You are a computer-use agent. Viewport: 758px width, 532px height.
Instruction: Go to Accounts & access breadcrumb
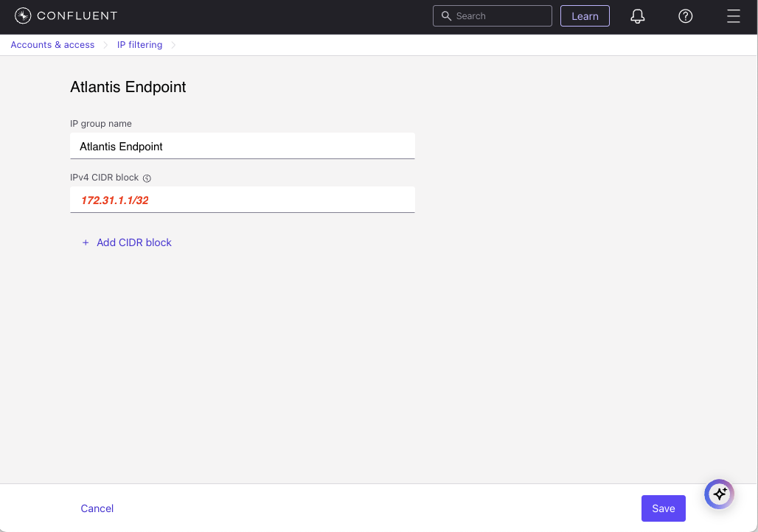tap(52, 44)
